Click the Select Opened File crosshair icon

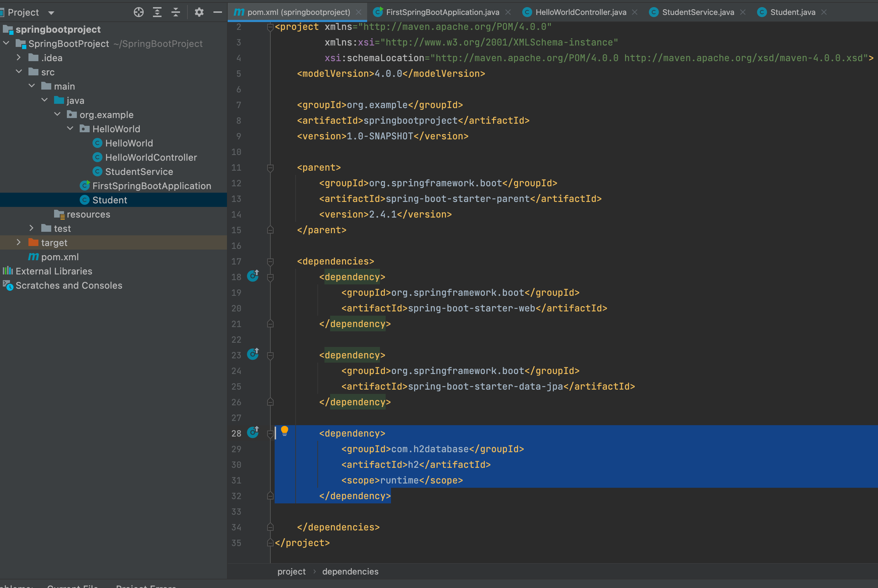(138, 12)
